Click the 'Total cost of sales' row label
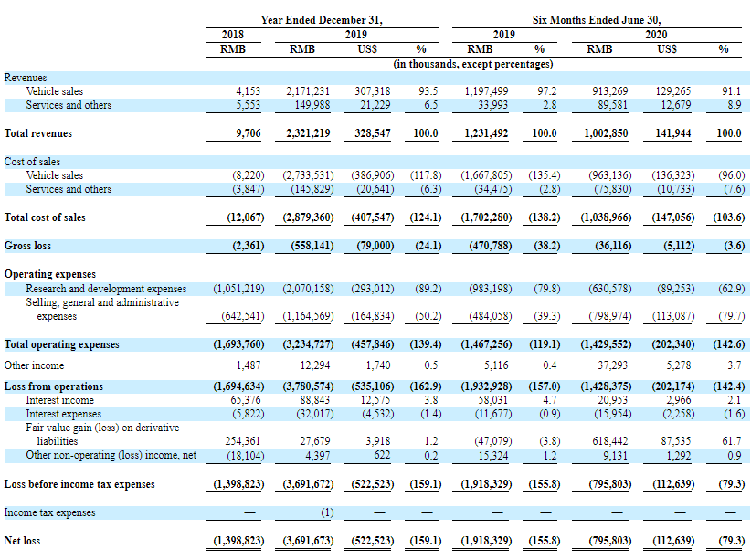The image size is (751, 560). pyautogui.click(x=48, y=217)
